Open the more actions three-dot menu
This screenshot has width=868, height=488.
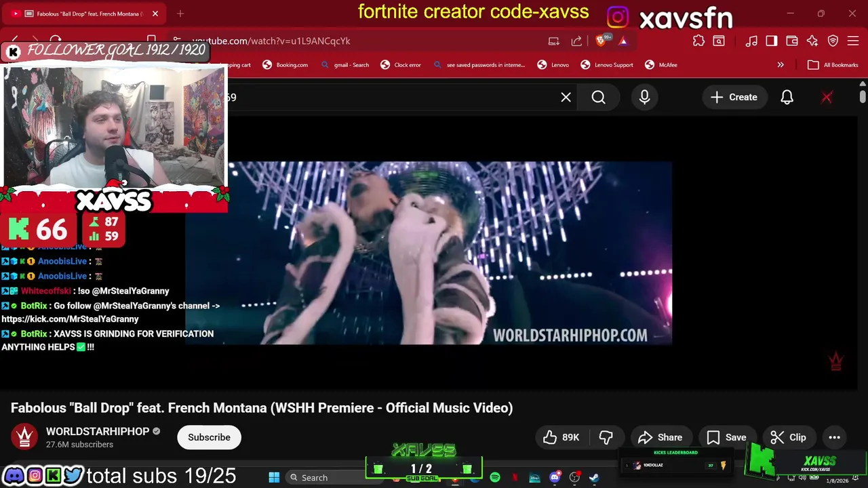tap(834, 438)
